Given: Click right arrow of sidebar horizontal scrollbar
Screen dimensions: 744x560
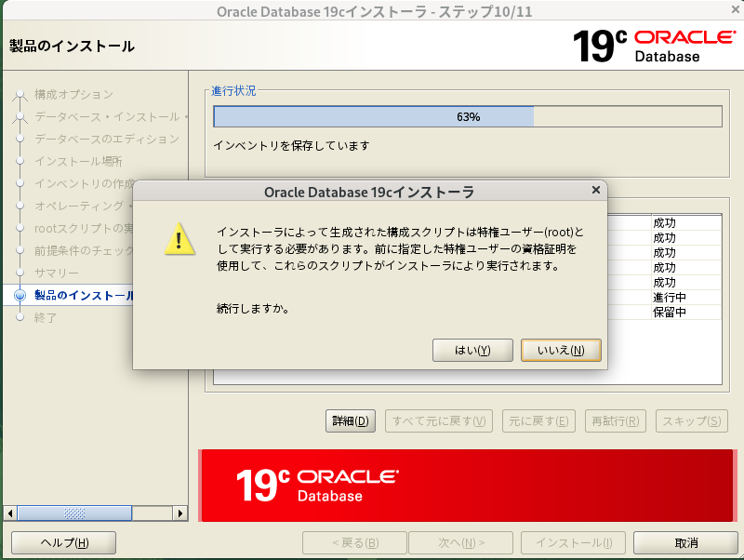Looking at the screenshot, I should [179, 513].
